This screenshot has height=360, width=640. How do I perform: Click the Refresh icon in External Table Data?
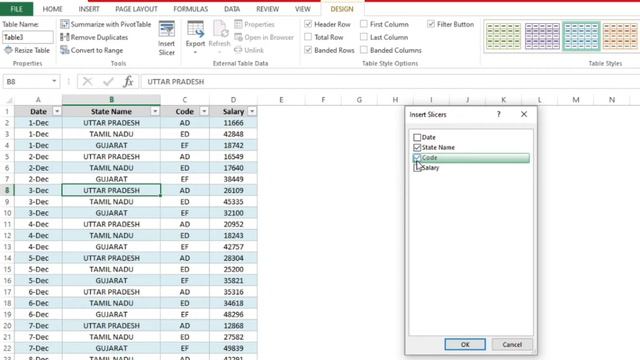(220, 29)
